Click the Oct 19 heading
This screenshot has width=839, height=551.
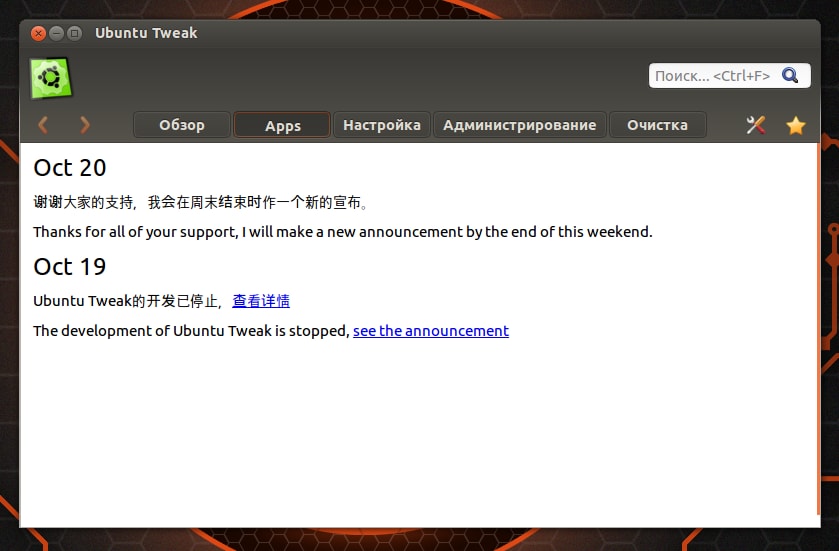click(70, 266)
